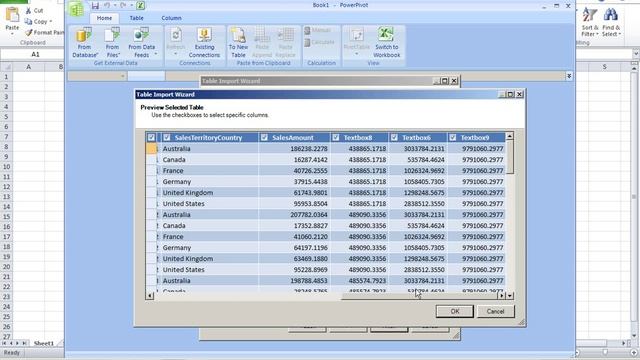Click Copy in Excel clipboard group
The width and height of the screenshot is (640, 360).
pos(36,21)
